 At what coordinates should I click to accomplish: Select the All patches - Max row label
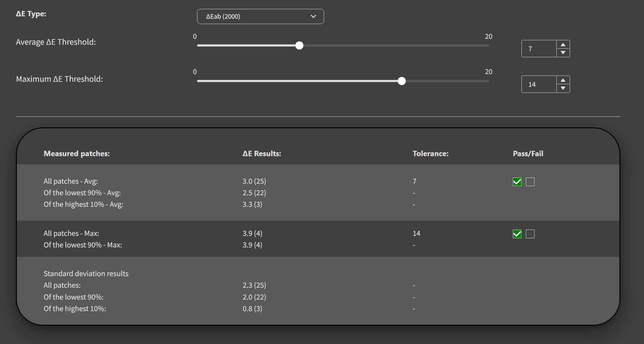tap(71, 233)
